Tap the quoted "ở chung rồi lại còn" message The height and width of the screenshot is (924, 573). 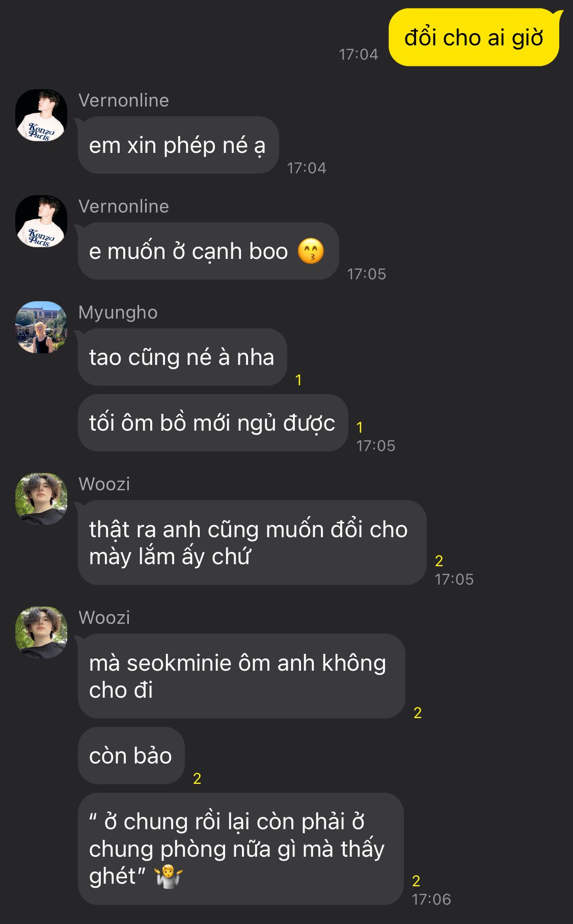241,849
